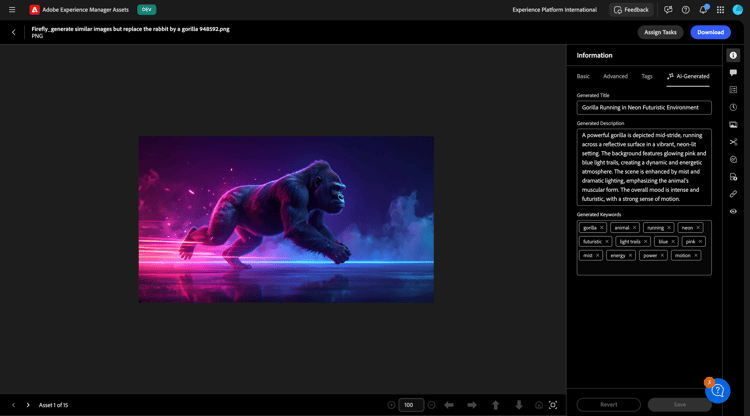The height and width of the screenshot is (416, 750).
Task: Pan image down with down arrow
Action: pyautogui.click(x=519, y=405)
